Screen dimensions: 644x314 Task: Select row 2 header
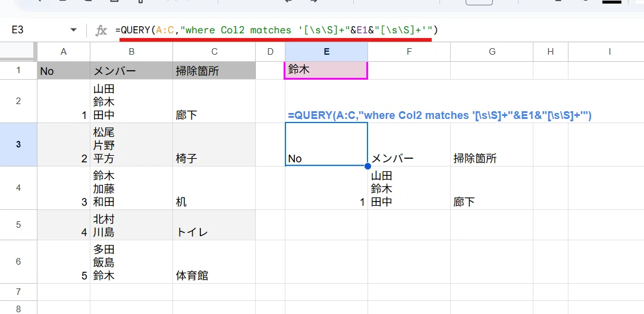click(x=18, y=101)
